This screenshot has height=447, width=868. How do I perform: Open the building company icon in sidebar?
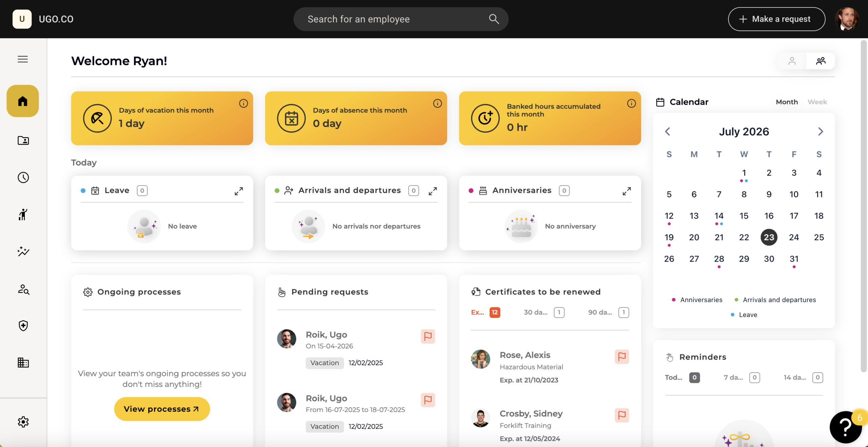click(x=23, y=363)
